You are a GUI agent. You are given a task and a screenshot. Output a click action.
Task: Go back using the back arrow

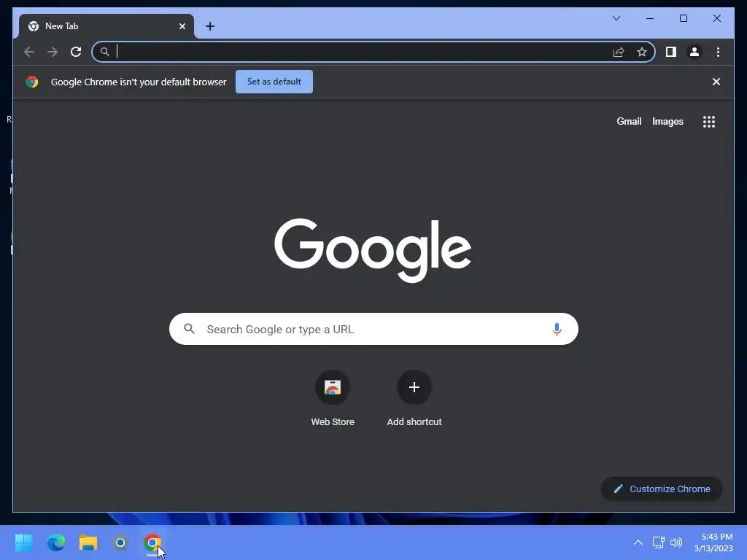(29, 52)
